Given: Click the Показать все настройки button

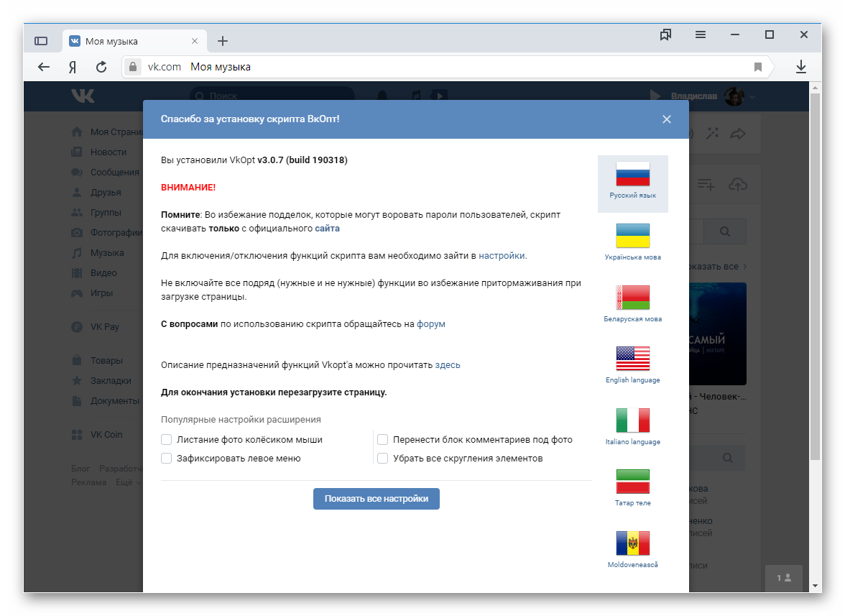Looking at the screenshot, I should 376,499.
